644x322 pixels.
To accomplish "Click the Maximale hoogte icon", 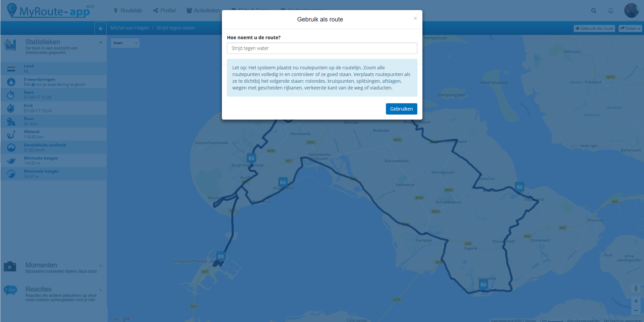I will pos(11,174).
